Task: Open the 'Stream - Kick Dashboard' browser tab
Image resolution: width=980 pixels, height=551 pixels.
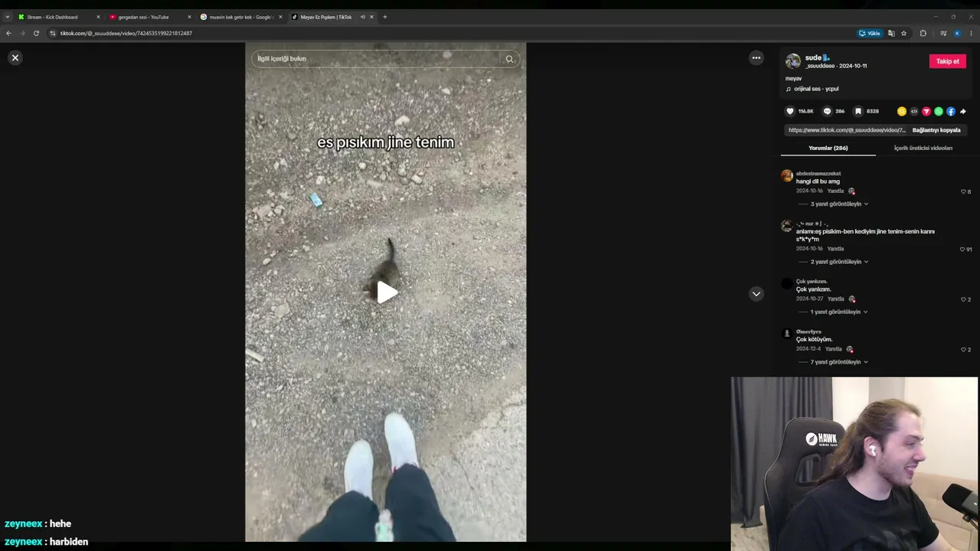Action: click(58, 17)
